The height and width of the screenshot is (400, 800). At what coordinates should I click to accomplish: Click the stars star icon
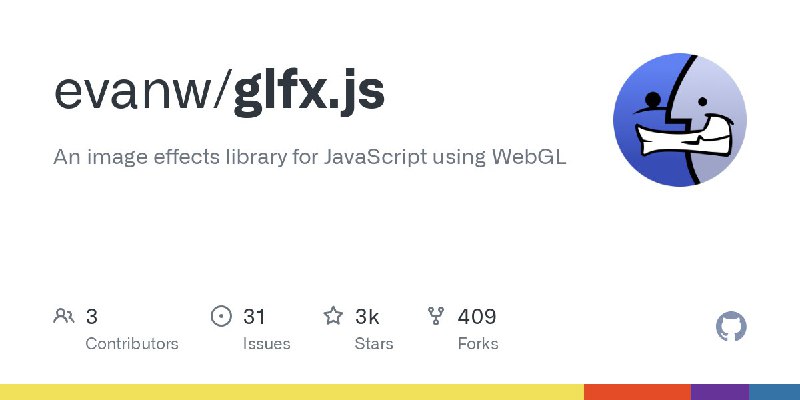pyautogui.click(x=333, y=316)
